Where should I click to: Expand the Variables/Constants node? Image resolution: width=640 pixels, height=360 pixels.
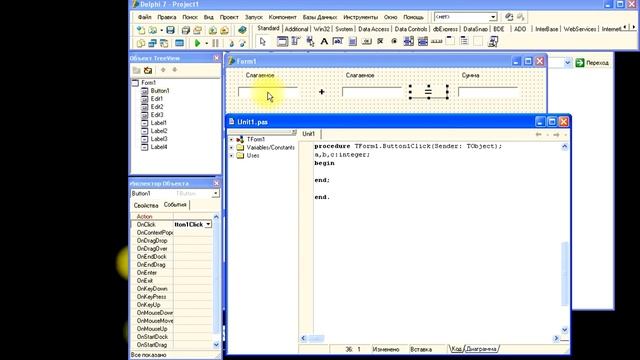[x=231, y=148]
